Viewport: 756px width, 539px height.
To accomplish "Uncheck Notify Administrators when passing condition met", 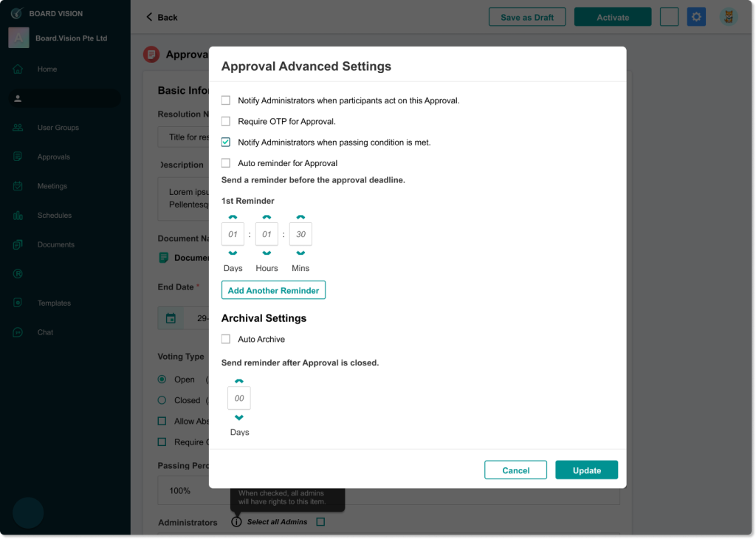I will (226, 143).
